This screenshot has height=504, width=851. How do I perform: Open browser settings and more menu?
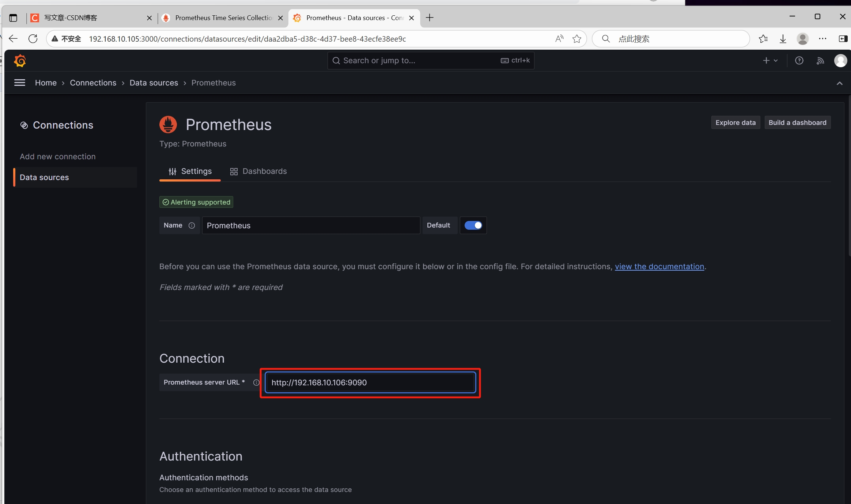(x=822, y=39)
